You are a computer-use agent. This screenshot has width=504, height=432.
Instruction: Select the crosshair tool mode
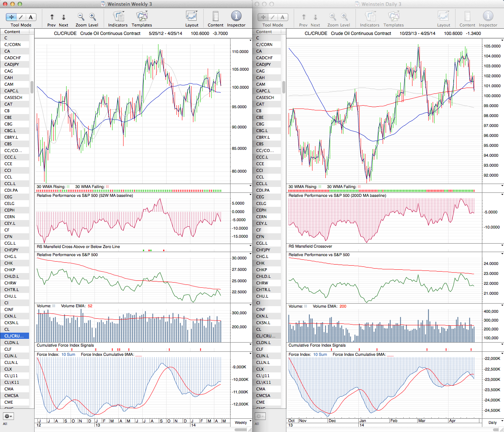(x=11, y=17)
